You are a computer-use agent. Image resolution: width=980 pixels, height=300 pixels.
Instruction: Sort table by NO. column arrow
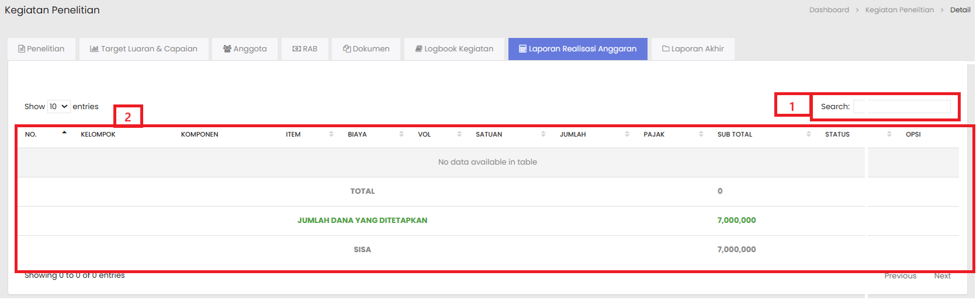pyautogui.click(x=64, y=134)
